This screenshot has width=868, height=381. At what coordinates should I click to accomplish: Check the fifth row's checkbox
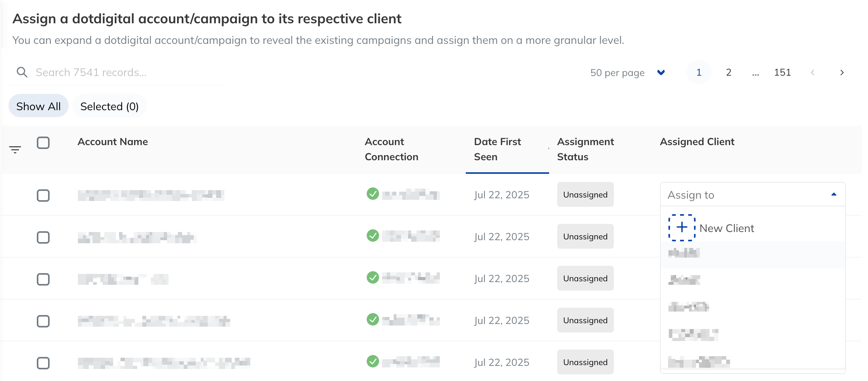(43, 363)
